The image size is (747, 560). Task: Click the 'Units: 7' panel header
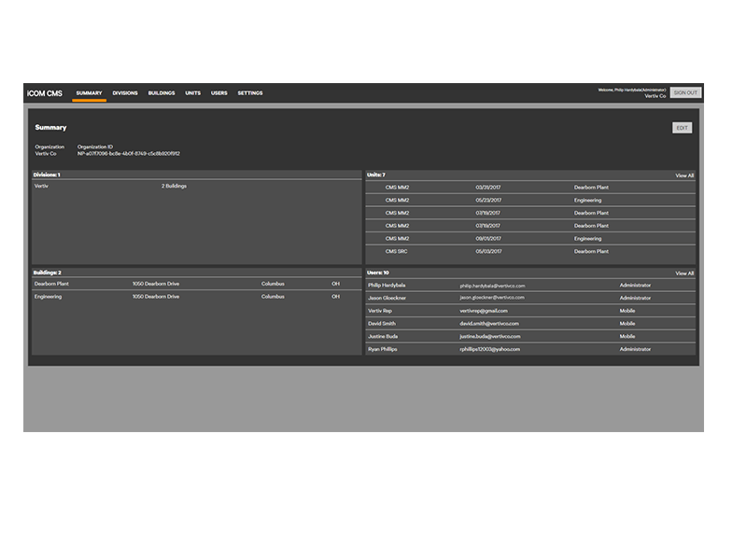[376, 175]
